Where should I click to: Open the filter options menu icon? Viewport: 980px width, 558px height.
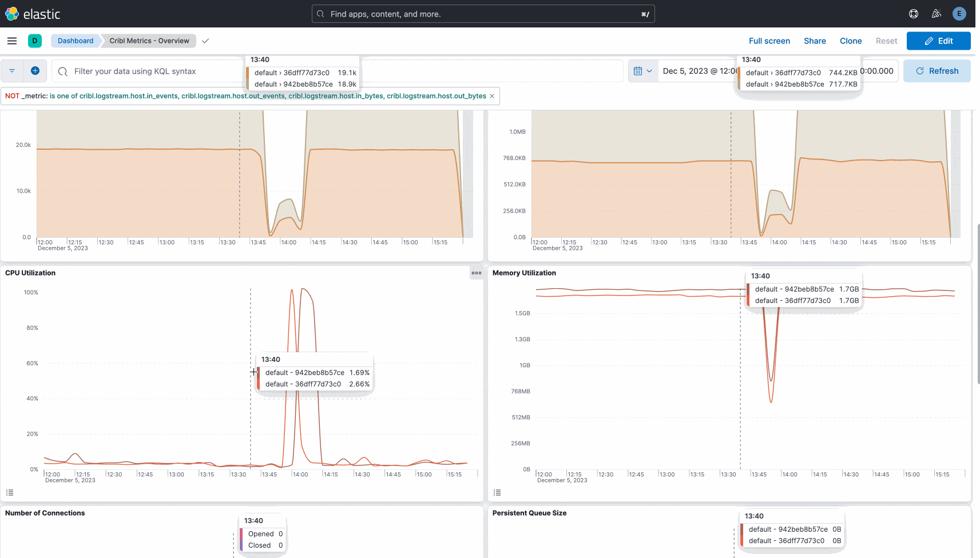pyautogui.click(x=12, y=71)
